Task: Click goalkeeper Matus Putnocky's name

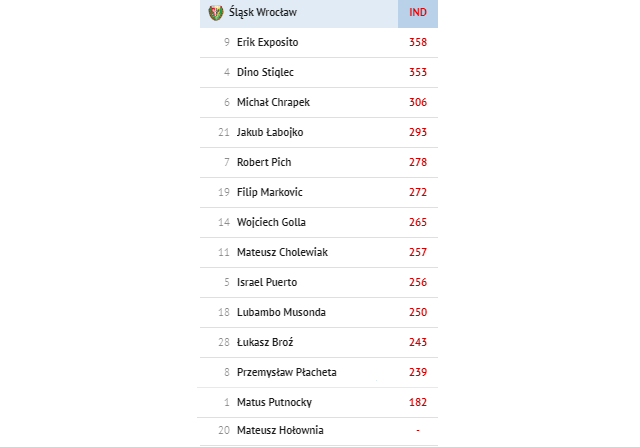Action: pyautogui.click(x=274, y=403)
